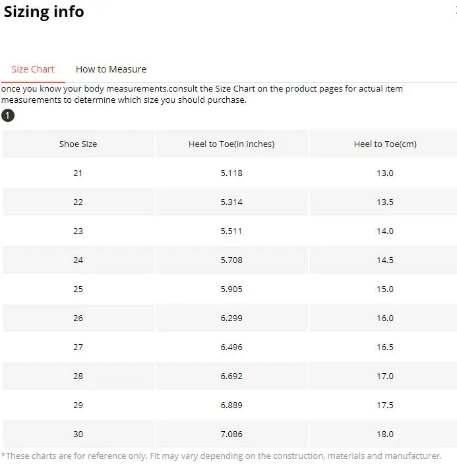The width and height of the screenshot is (457, 476).
Task: Select shoe size 24 row label
Action: (x=78, y=260)
